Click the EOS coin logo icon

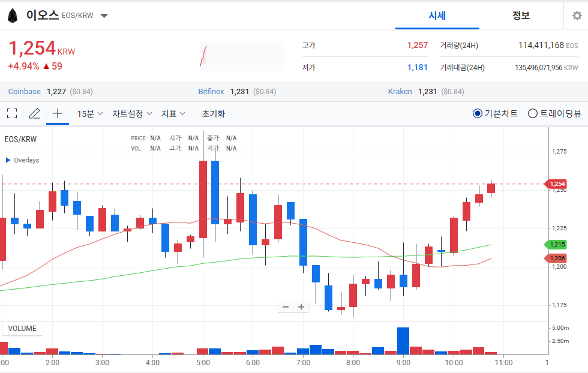pyautogui.click(x=13, y=16)
